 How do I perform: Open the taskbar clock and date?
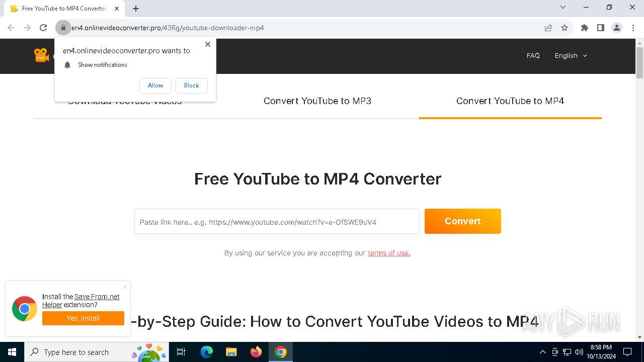601,352
